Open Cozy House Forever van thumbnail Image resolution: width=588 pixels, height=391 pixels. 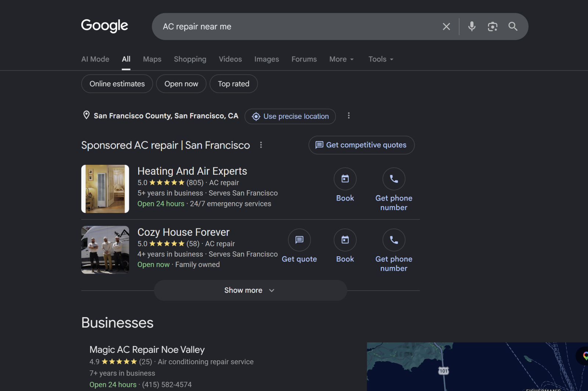click(x=105, y=250)
